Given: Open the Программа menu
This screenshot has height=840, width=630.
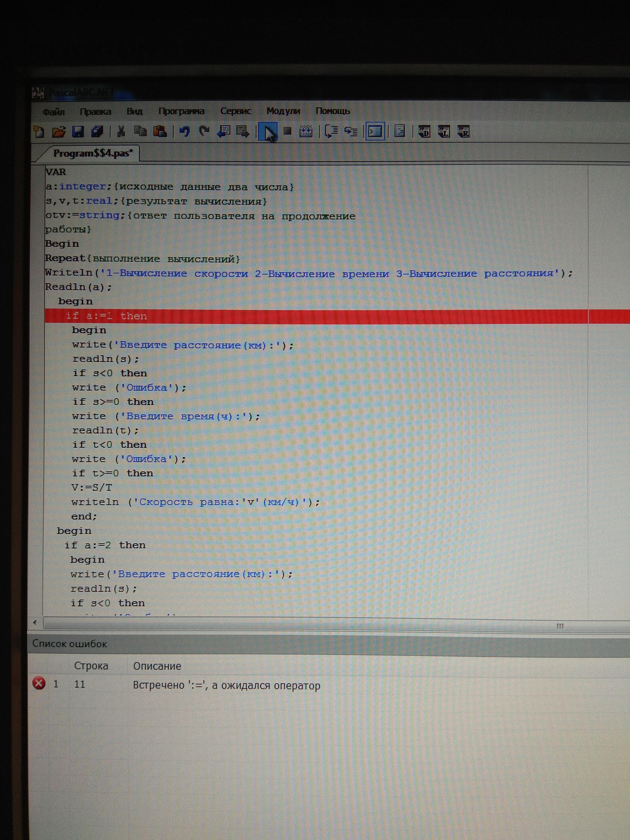Looking at the screenshot, I should coord(181,111).
